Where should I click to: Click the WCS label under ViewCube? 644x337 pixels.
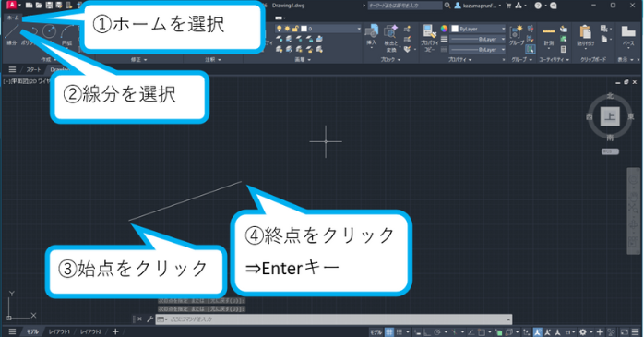point(610,151)
